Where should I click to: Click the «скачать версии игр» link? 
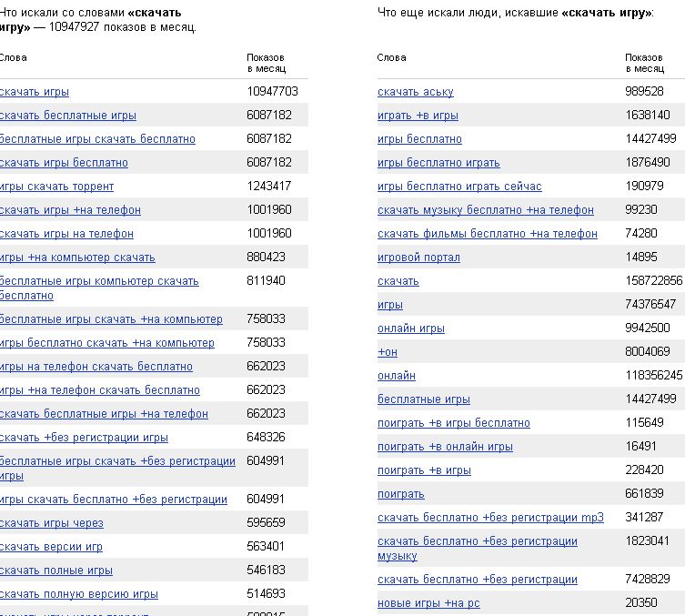[51, 547]
